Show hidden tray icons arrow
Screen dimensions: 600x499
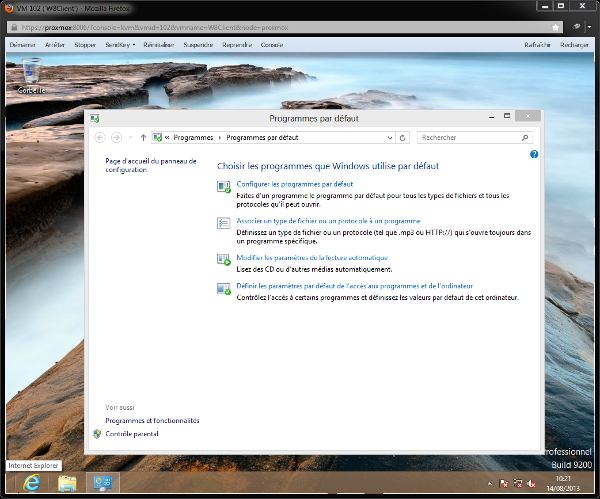pos(489,484)
